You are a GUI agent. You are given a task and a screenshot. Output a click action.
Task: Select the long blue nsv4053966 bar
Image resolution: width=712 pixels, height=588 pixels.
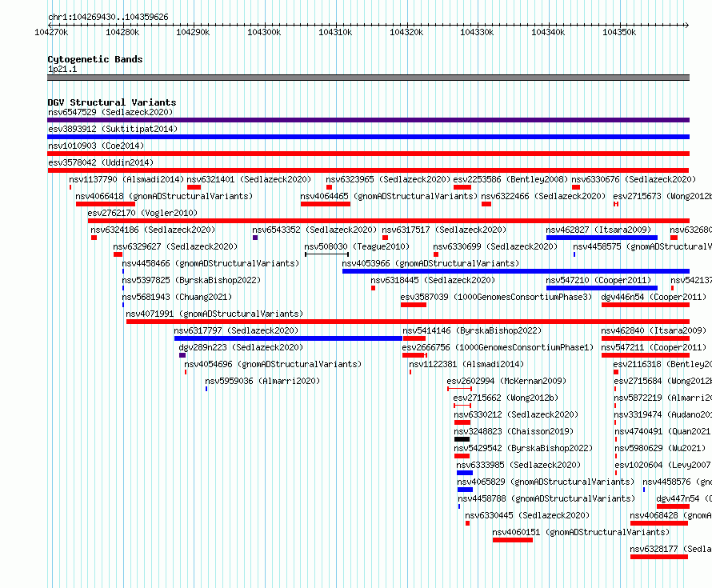click(x=516, y=271)
